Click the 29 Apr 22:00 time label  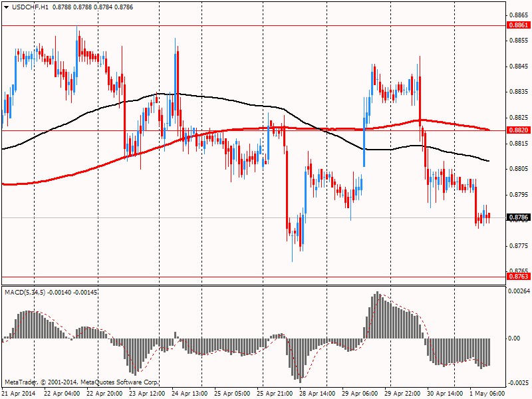(402, 394)
